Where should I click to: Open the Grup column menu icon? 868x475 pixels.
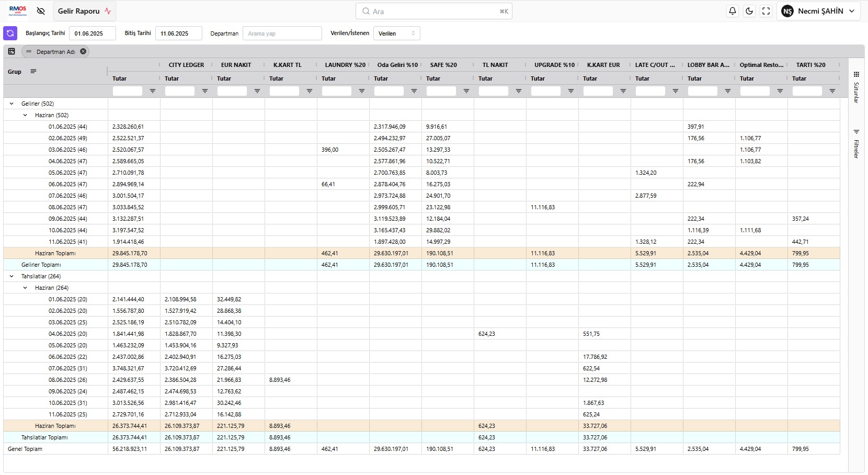33,72
